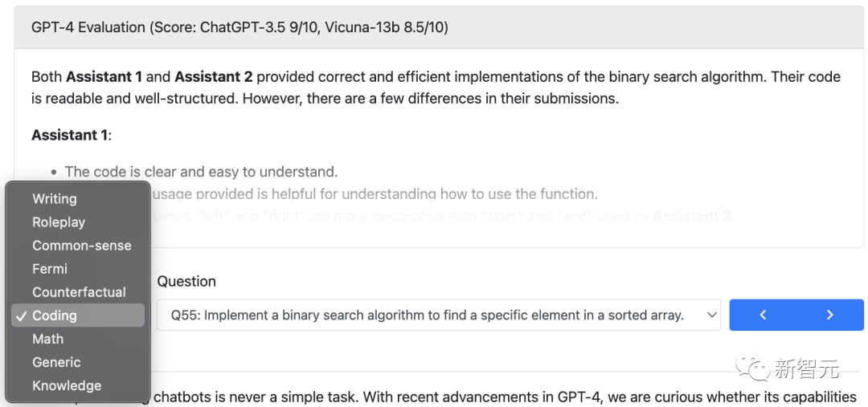Click the checked Coding option
The image size is (868, 407).
(x=55, y=315)
